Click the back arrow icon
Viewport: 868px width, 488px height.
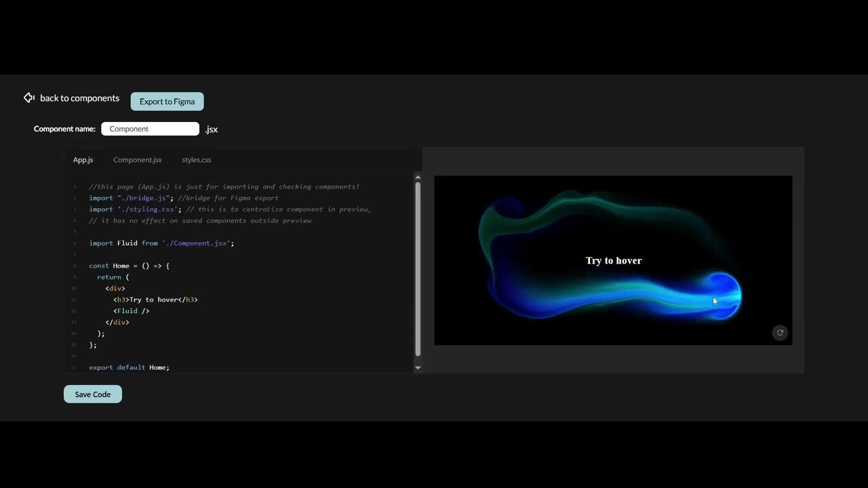tap(29, 98)
